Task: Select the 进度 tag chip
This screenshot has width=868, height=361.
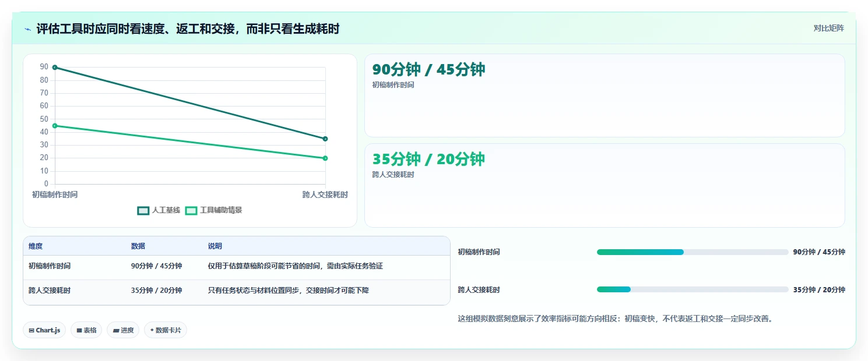Action: coord(123,330)
